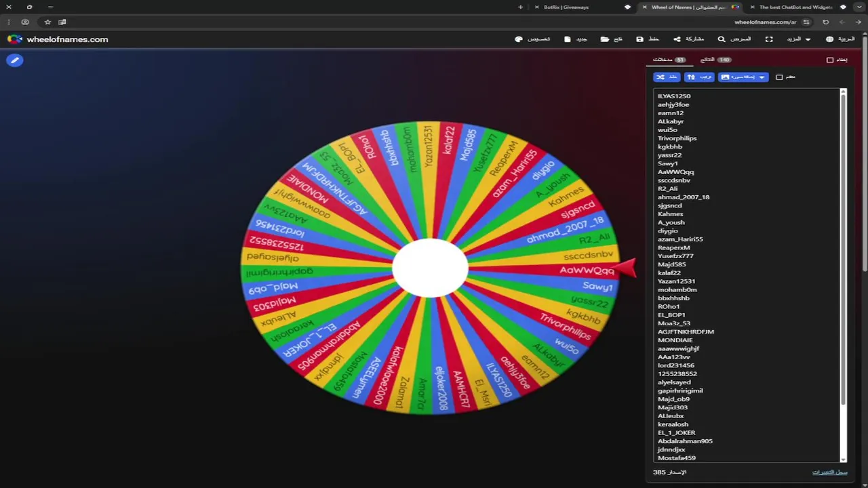Enter fullscreen mode with the fullscreen icon
This screenshot has height=488, width=868.
769,39
